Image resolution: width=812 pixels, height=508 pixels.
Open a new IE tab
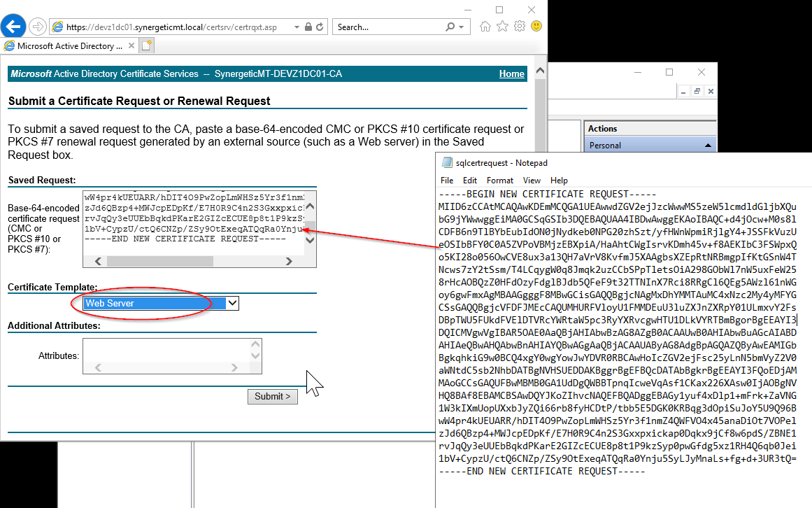(x=147, y=45)
